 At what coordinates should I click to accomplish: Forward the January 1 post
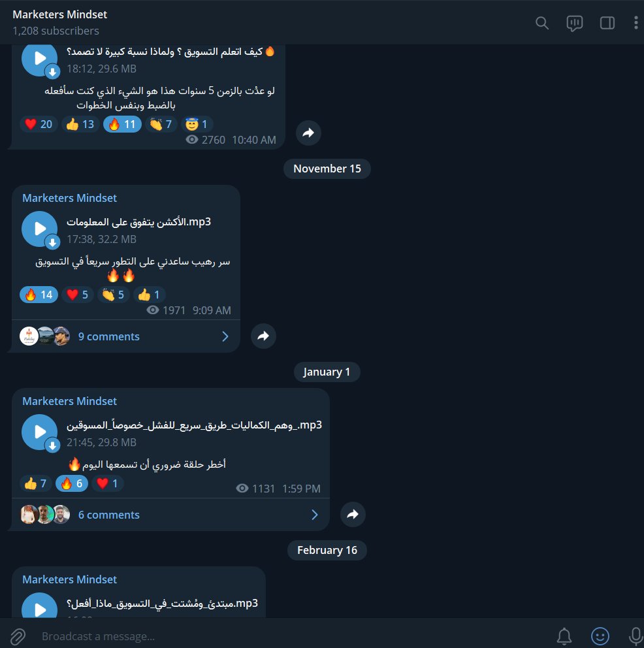point(353,515)
